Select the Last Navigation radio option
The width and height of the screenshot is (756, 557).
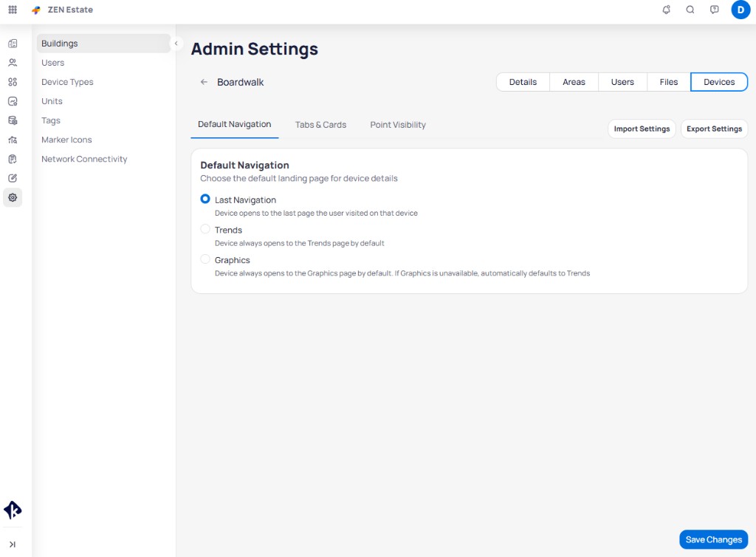tap(205, 199)
